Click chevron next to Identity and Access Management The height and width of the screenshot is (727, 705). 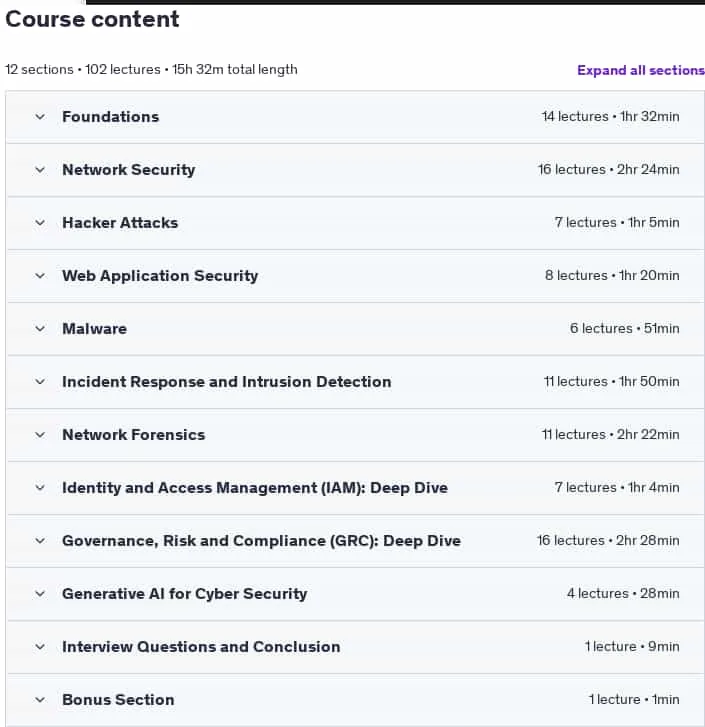click(40, 488)
